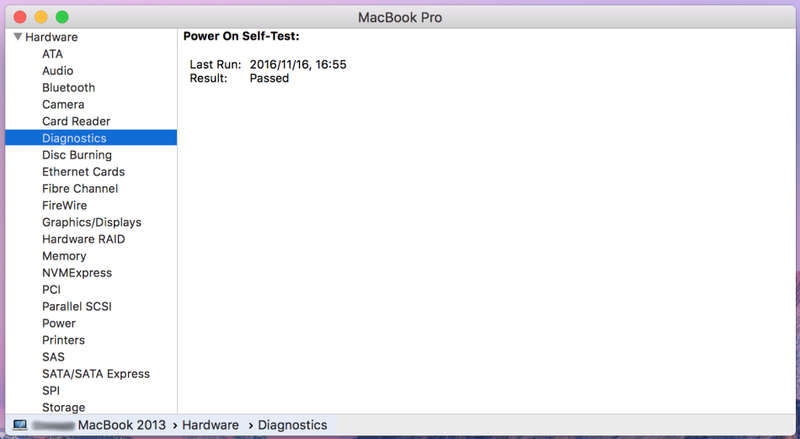
Task: View Storage information
Action: tap(64, 407)
